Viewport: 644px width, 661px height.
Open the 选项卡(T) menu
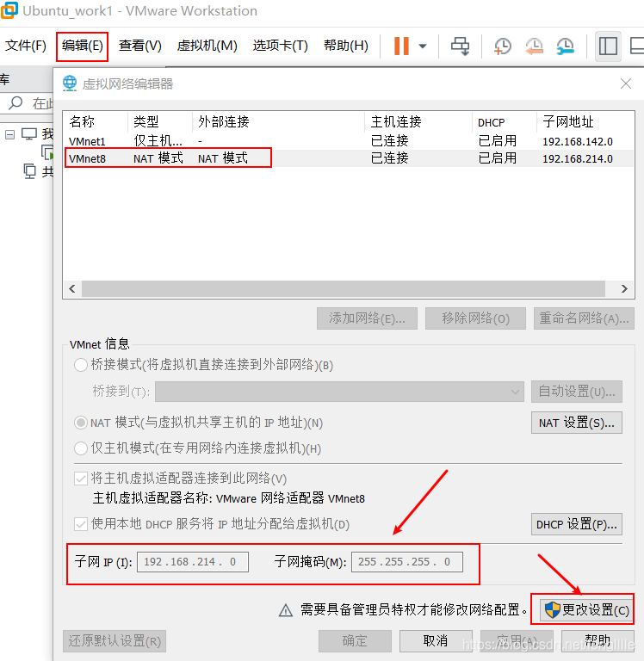click(280, 46)
